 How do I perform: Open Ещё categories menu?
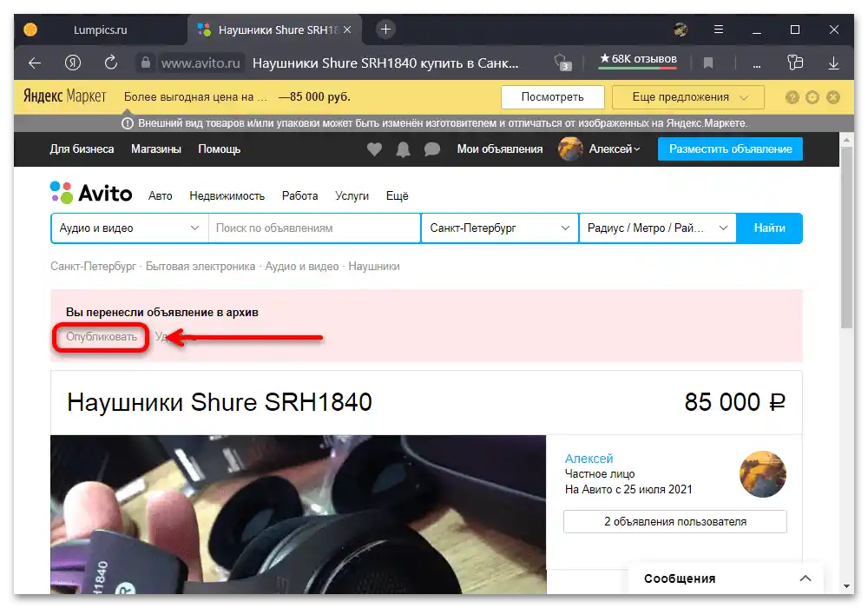[397, 196]
